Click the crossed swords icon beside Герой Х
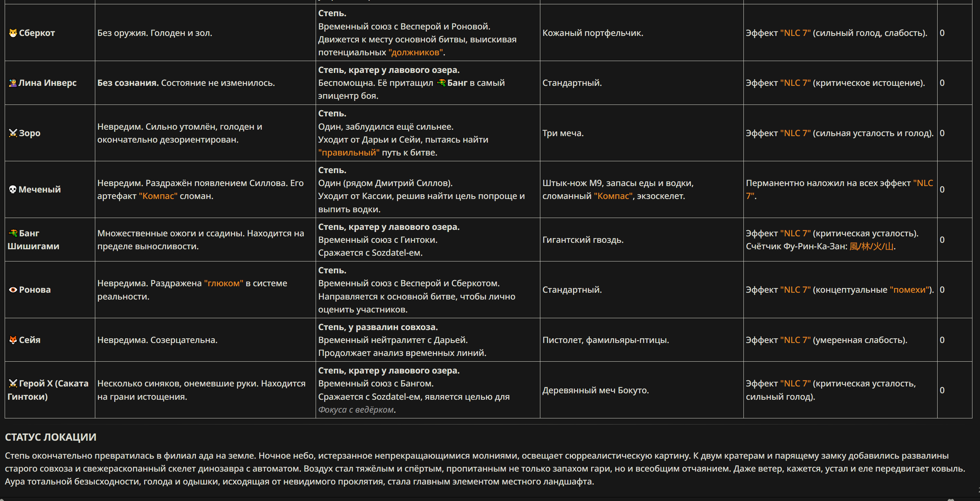980x501 pixels. tap(13, 383)
